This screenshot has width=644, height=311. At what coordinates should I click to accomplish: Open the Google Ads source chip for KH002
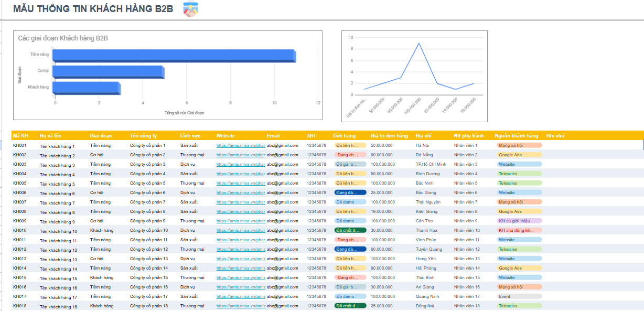coord(519,155)
